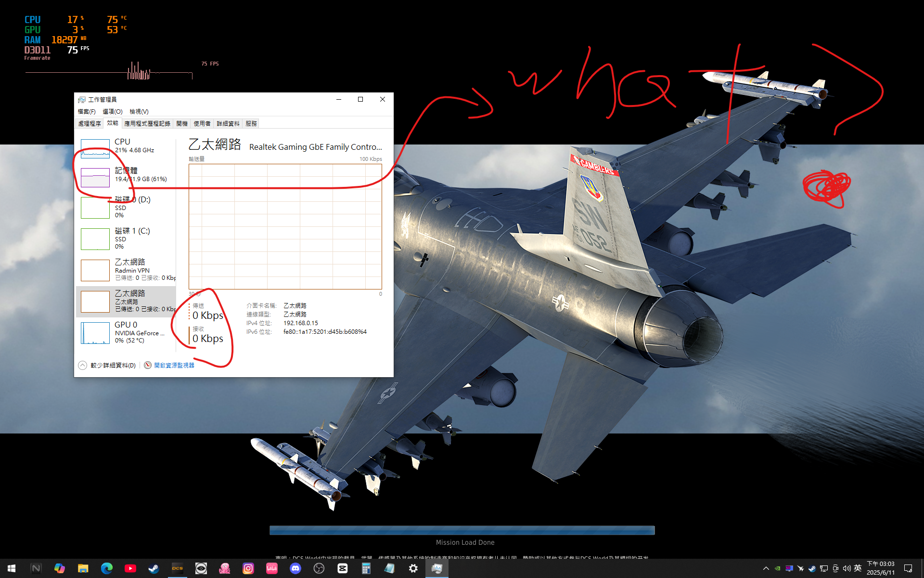Open NVIDIA tray icon
This screenshot has height=578, width=924.
778,568
